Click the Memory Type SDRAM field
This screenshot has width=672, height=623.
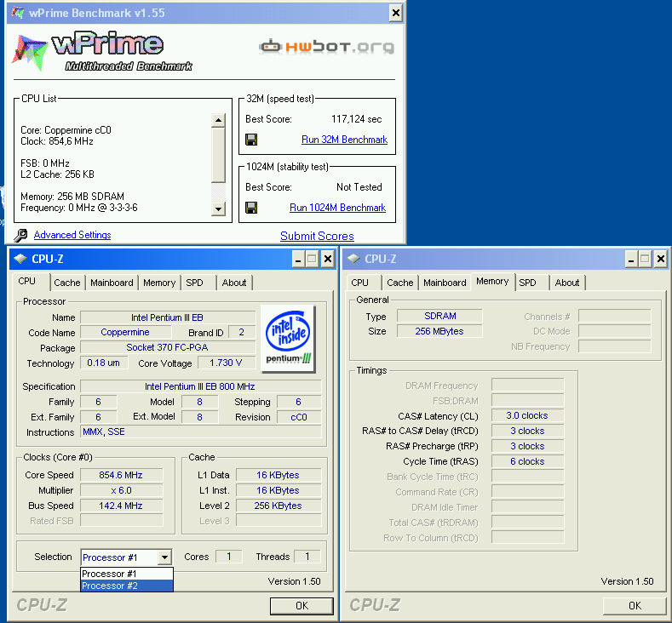click(x=439, y=316)
